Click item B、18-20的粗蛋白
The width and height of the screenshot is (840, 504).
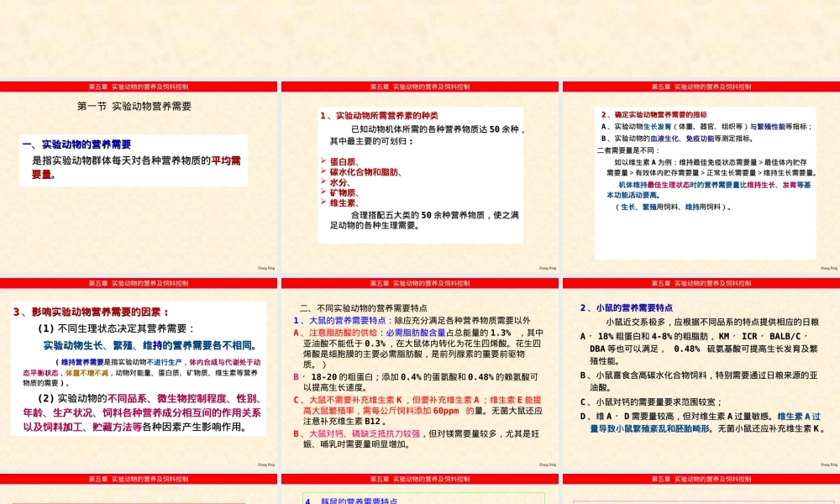(x=416, y=382)
